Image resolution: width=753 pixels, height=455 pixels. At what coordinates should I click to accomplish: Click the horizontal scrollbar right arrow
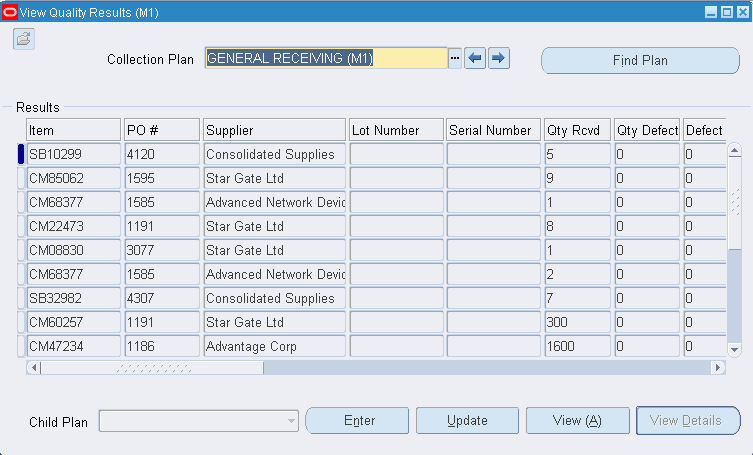point(717,368)
